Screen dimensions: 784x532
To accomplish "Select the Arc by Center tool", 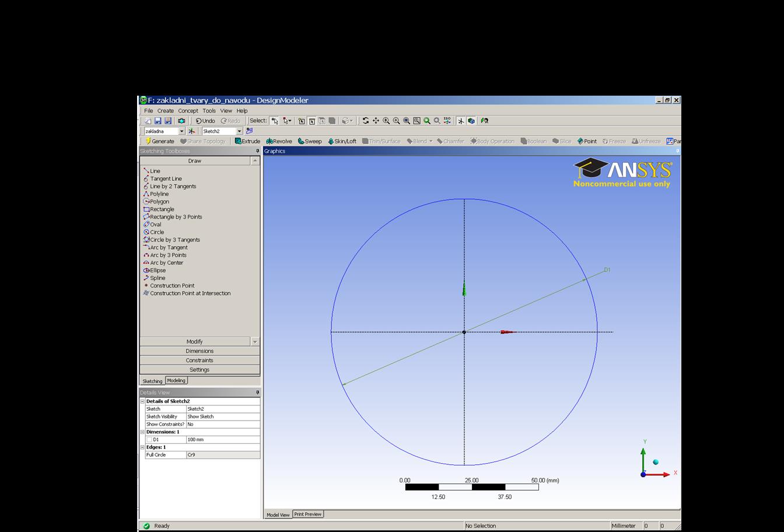I will coord(163,262).
